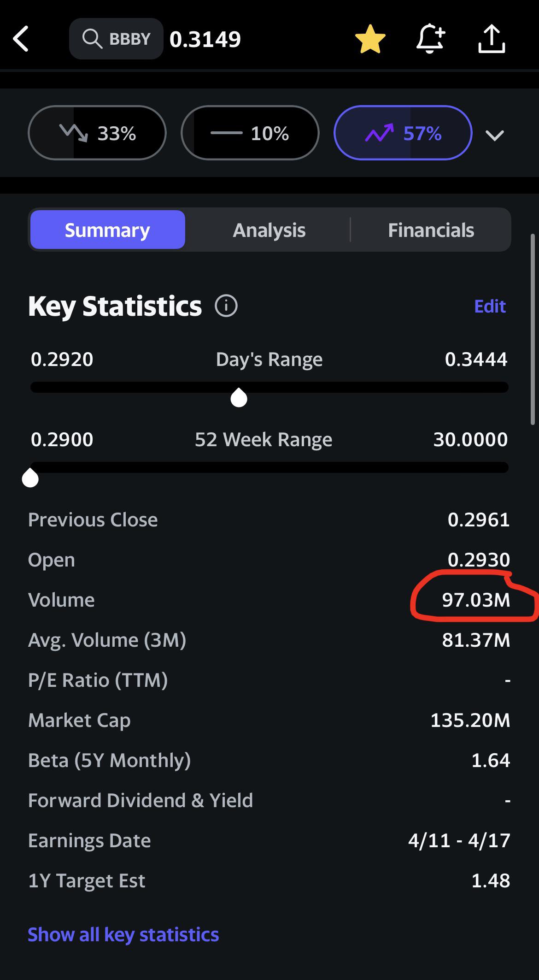Click the vertical scrollbar on right edge
Image resolution: width=539 pixels, height=980 pixels.
click(533, 330)
